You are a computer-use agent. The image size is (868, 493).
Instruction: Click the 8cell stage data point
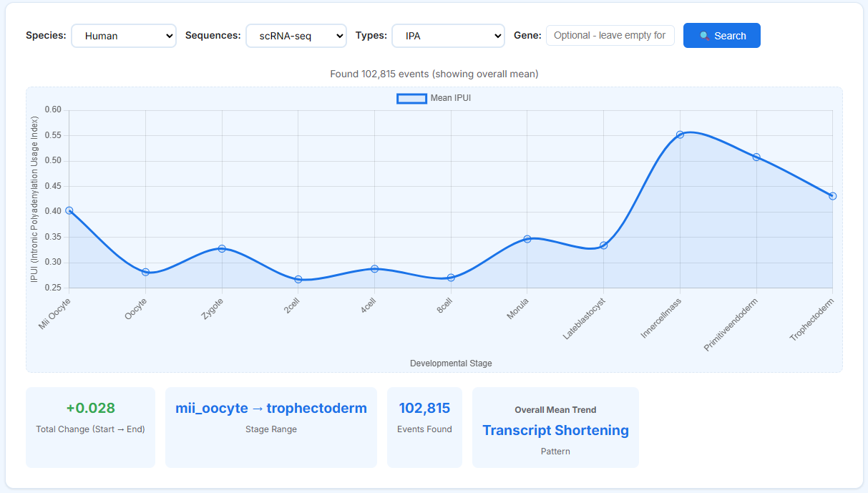tap(451, 277)
